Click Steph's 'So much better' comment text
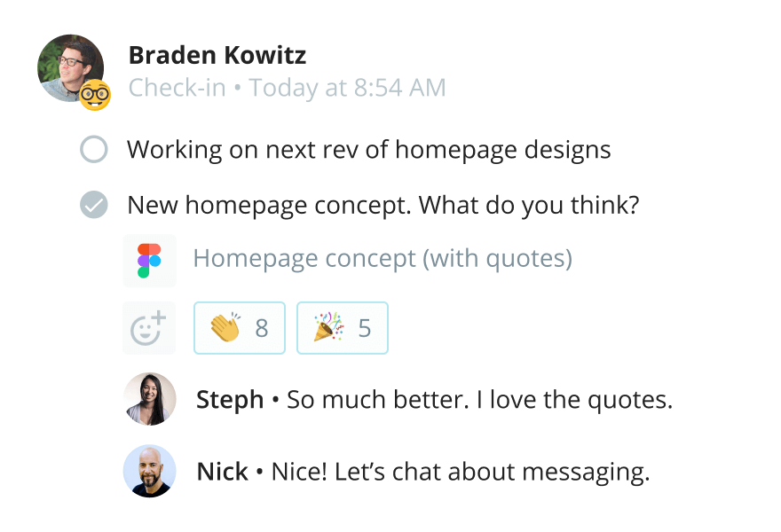The width and height of the screenshot is (781, 532). click(479, 400)
